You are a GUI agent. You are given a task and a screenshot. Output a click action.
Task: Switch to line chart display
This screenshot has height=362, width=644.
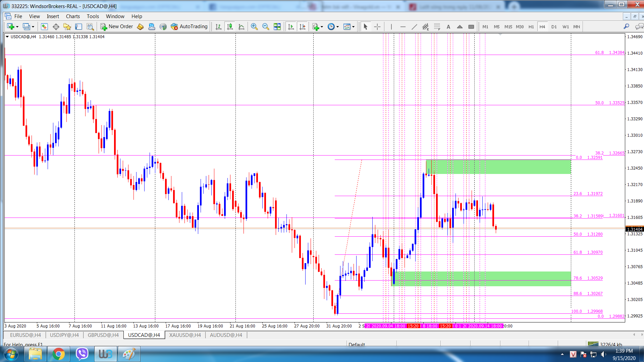241,26
